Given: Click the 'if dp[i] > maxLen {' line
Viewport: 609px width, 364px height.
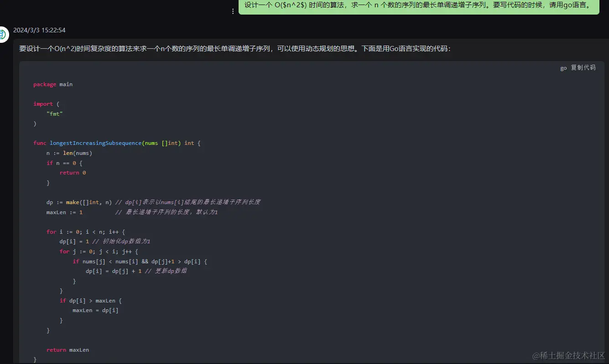Looking at the screenshot, I should pos(91,301).
